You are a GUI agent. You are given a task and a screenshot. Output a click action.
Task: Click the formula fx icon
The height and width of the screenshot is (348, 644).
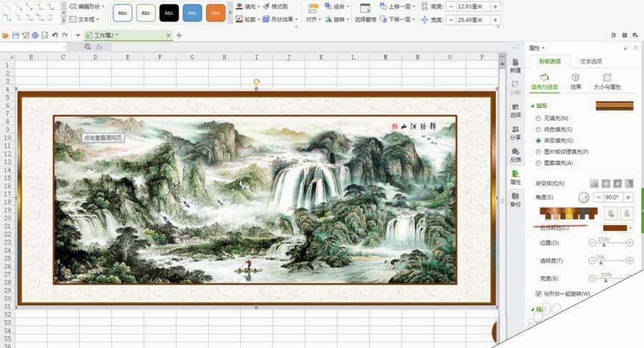(99, 46)
